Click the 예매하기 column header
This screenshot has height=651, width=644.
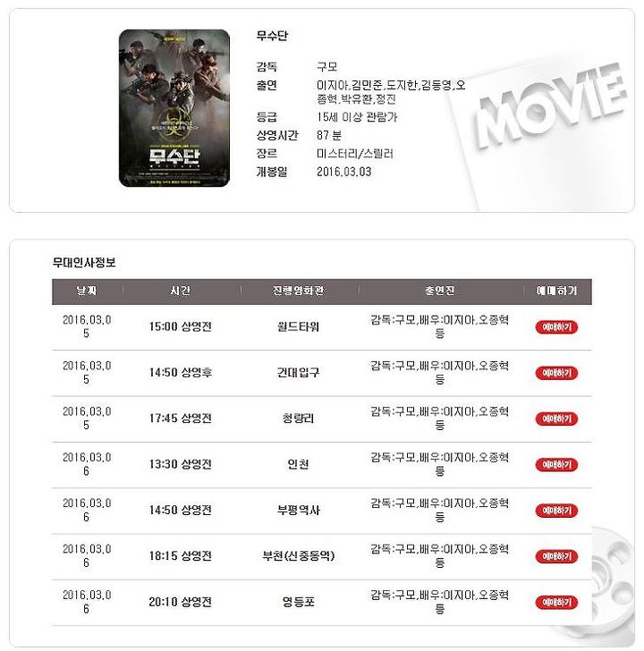(556, 291)
